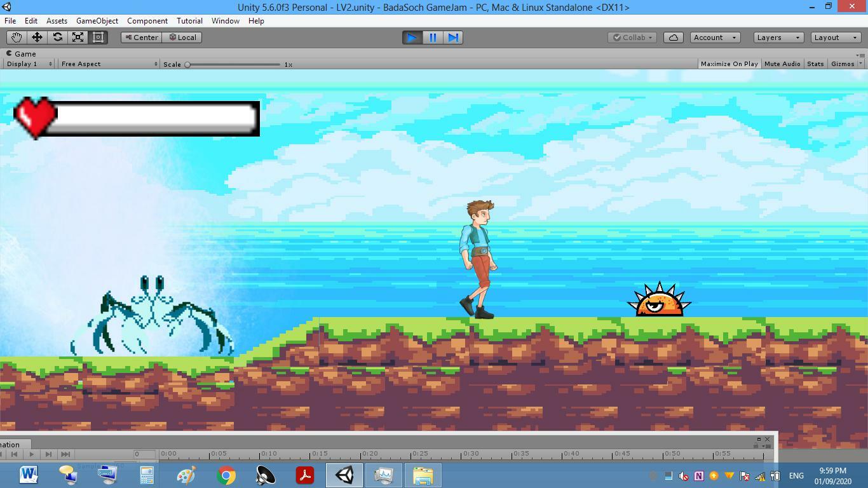This screenshot has height=488, width=868.
Task: Click the Center pivot button
Action: (141, 37)
